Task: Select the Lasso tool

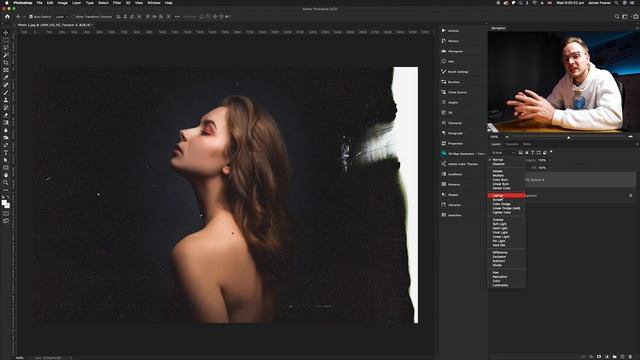Action: pos(6,48)
